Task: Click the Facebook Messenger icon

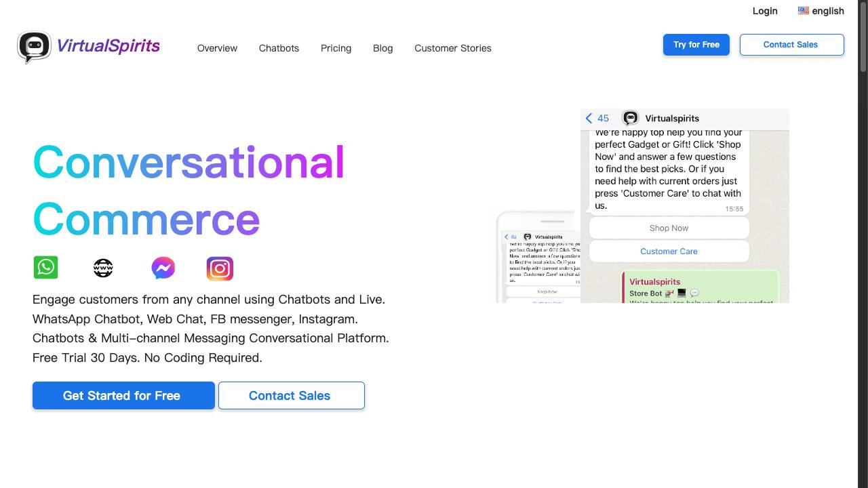Action: (x=163, y=268)
